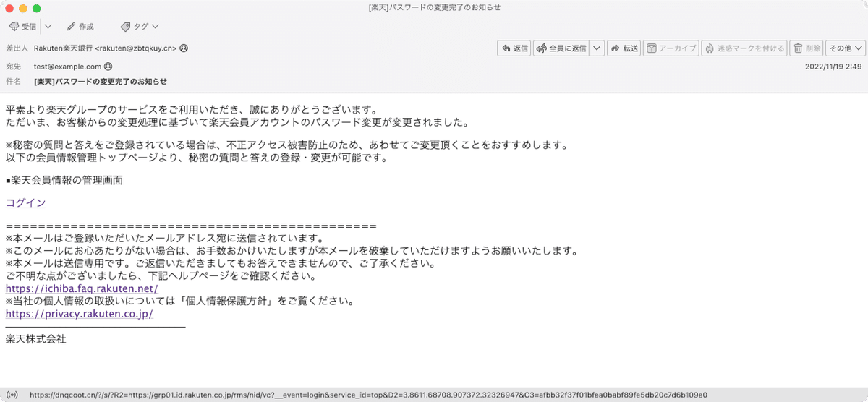The height and width of the screenshot is (402, 868).
Task: Click 迷惑マークを付ける junk button
Action: click(x=744, y=48)
